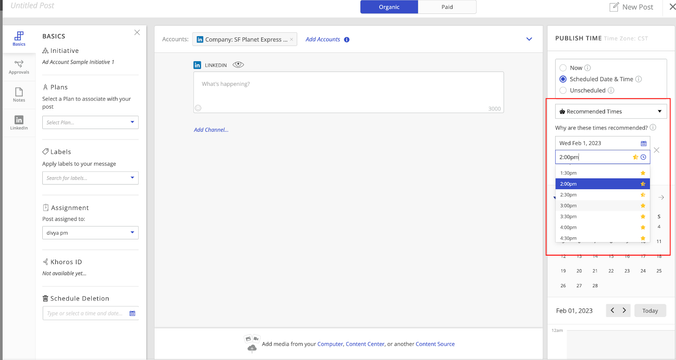Click the Add Accounts info icon
The image size is (676, 360).
[x=347, y=40]
